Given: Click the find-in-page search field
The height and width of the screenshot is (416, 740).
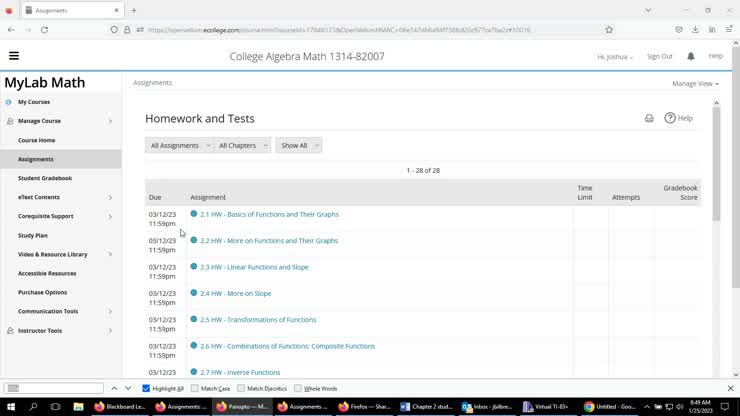Looking at the screenshot, I should [x=54, y=388].
